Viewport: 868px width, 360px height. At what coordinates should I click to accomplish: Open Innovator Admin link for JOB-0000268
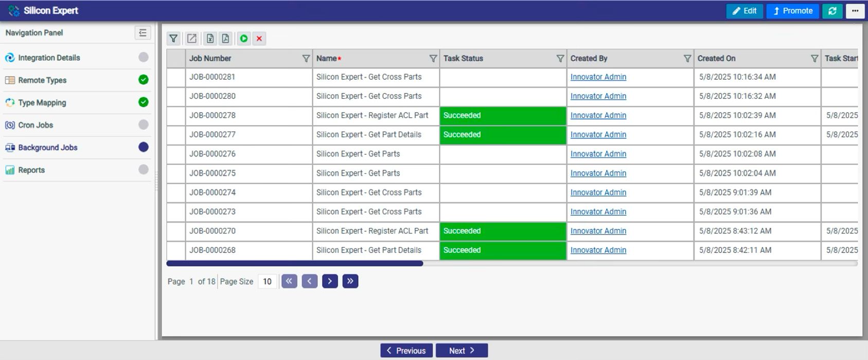[598, 250]
